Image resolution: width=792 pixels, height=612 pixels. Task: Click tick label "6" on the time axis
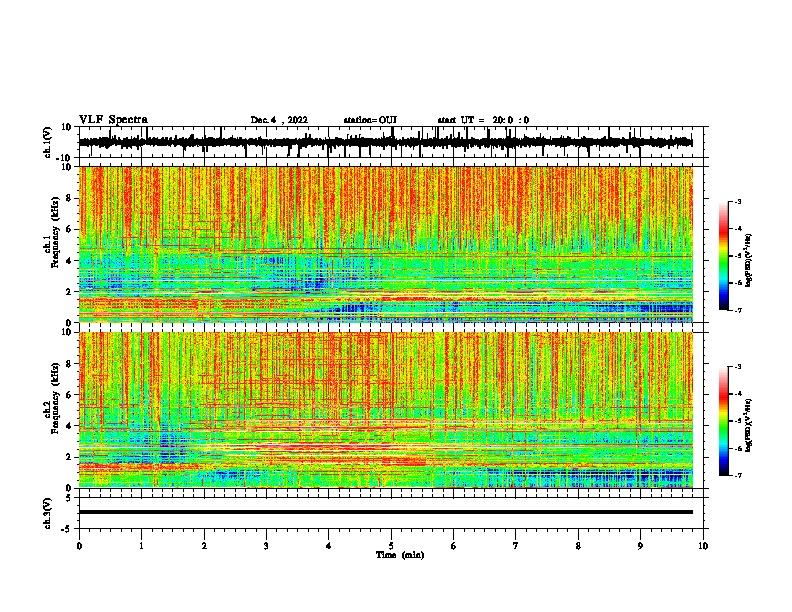coord(454,546)
